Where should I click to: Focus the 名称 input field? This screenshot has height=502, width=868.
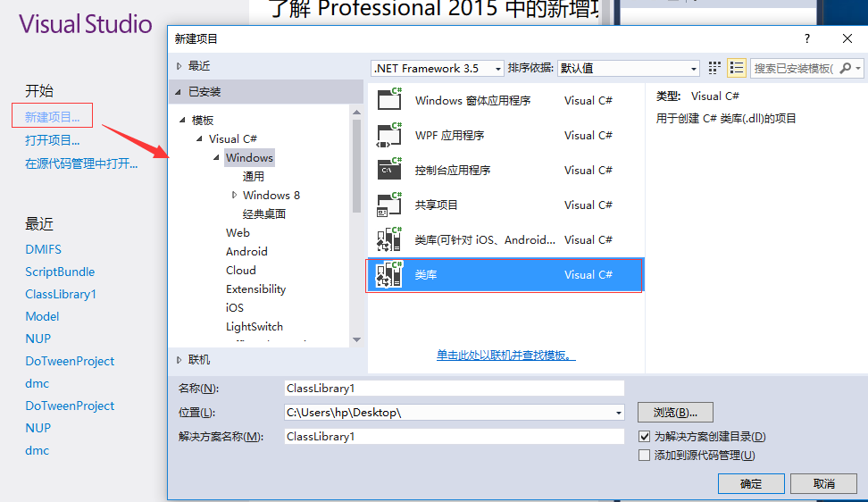pos(454,389)
